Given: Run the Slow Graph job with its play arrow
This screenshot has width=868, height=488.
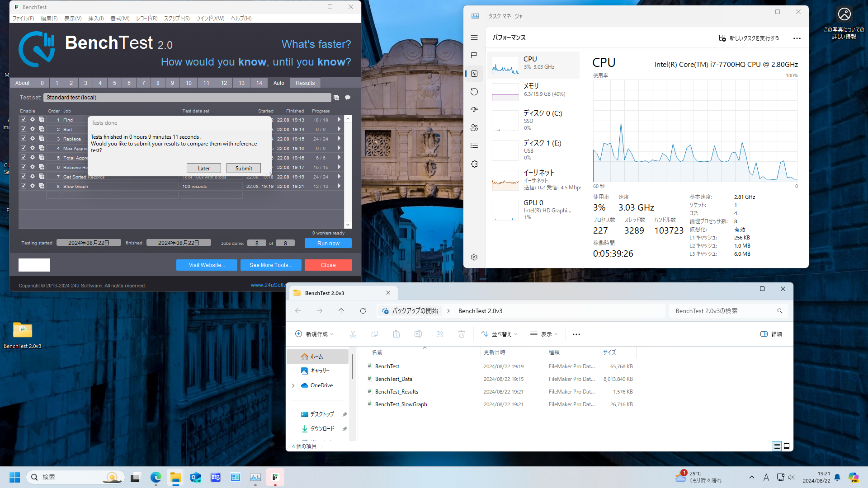Looking at the screenshot, I should (x=339, y=186).
